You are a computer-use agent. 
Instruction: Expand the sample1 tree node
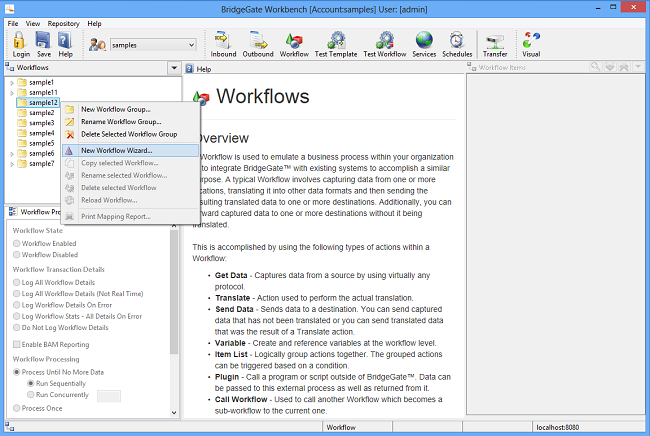click(x=11, y=82)
